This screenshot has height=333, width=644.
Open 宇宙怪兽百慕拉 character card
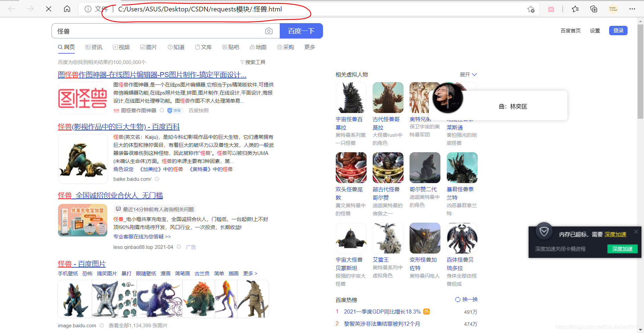(x=351, y=114)
